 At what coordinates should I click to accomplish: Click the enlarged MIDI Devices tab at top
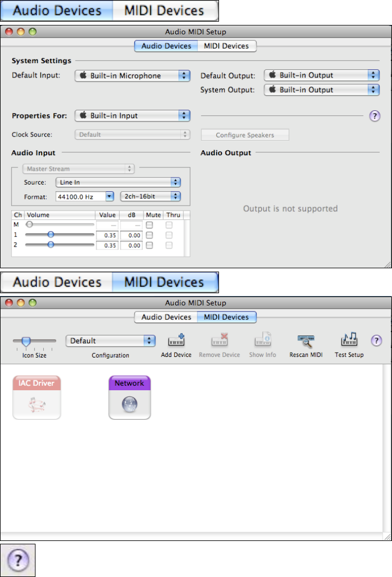[165, 11]
